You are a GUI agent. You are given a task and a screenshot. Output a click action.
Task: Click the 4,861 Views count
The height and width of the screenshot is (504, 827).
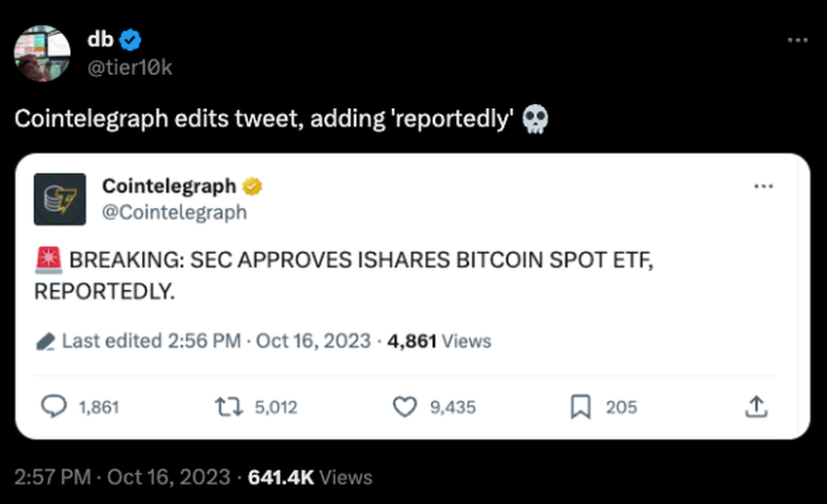click(x=439, y=341)
